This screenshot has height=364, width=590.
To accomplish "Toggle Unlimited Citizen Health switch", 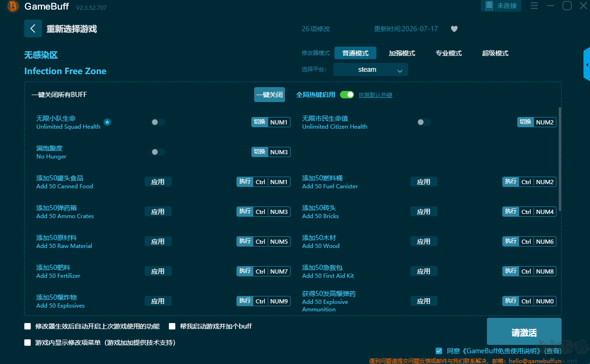I will point(424,122).
